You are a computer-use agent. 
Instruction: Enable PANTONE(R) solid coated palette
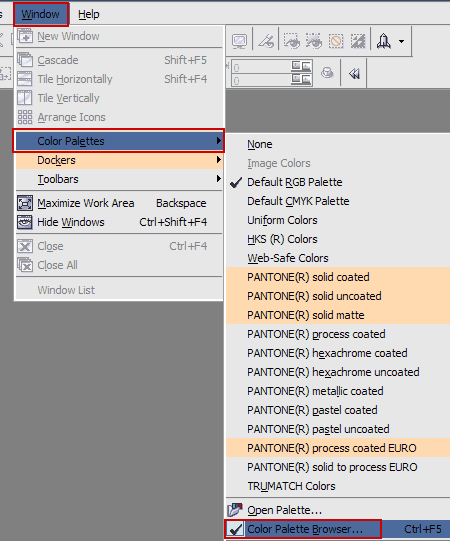click(x=338, y=277)
